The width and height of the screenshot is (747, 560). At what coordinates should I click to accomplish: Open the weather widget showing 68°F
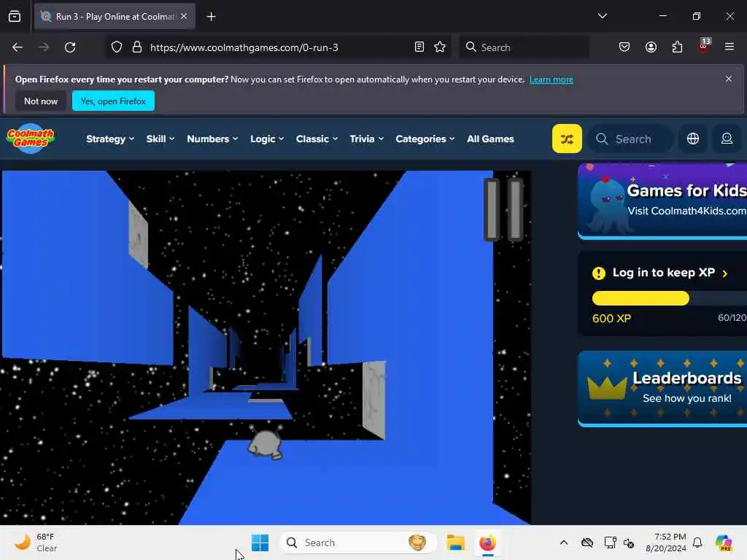[36, 542]
